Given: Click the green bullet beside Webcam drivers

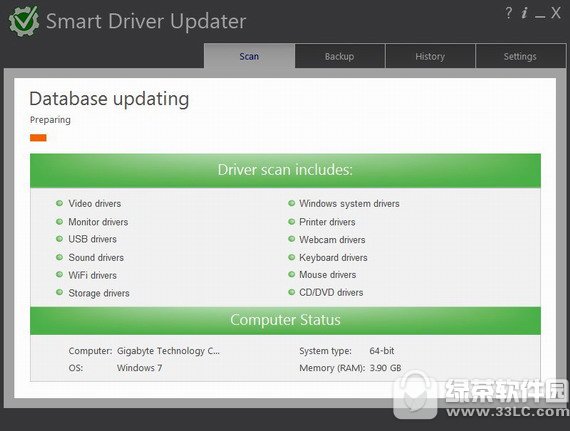Looking at the screenshot, I should click(291, 239).
